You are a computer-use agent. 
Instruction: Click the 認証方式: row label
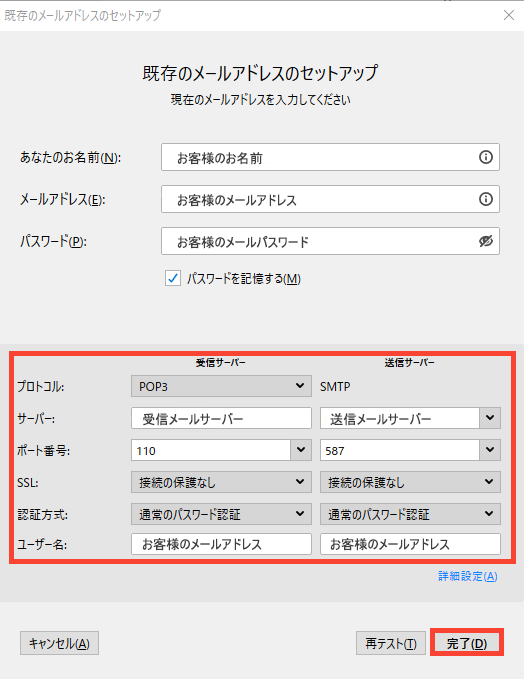[42, 514]
